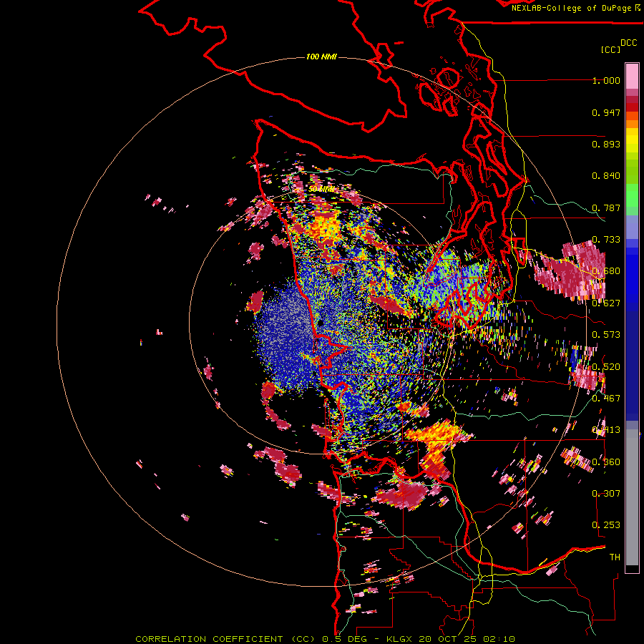Pick the light pink top color bar segment
The image size is (644, 644).
click(x=632, y=76)
